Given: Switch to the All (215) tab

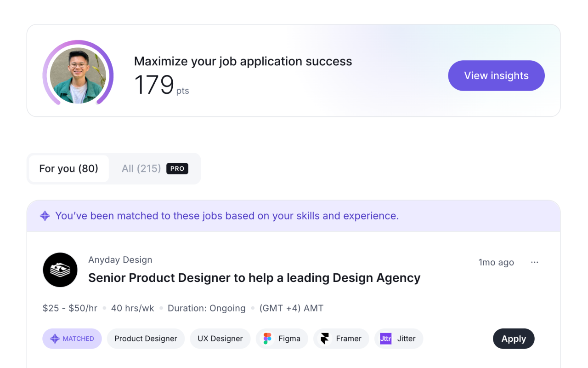Looking at the screenshot, I should (141, 169).
